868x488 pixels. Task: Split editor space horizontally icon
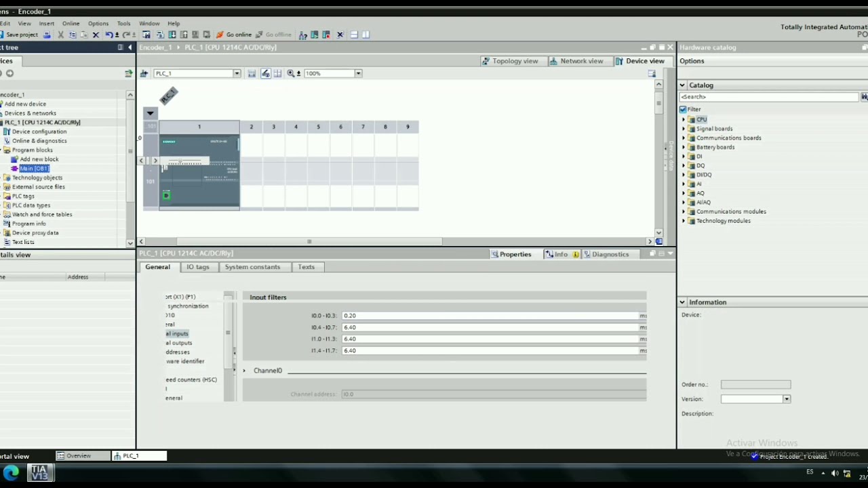pos(354,35)
